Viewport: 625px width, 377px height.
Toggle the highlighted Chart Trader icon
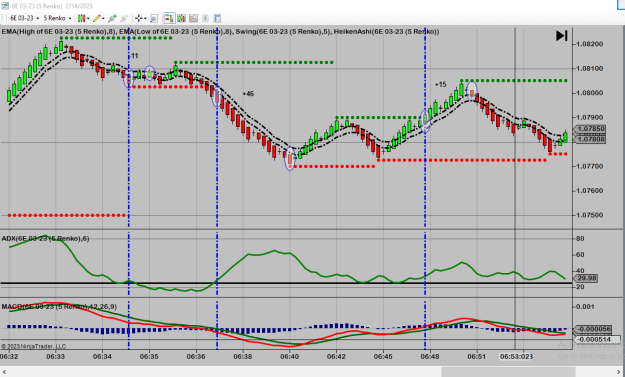(169, 18)
